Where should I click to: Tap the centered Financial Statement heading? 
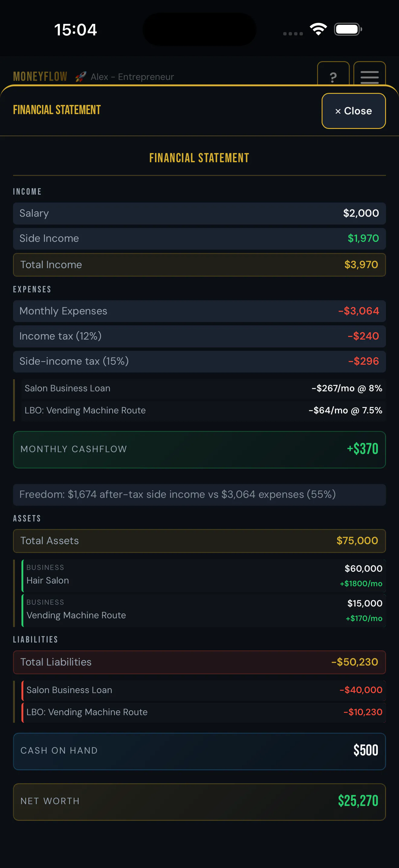(199, 158)
